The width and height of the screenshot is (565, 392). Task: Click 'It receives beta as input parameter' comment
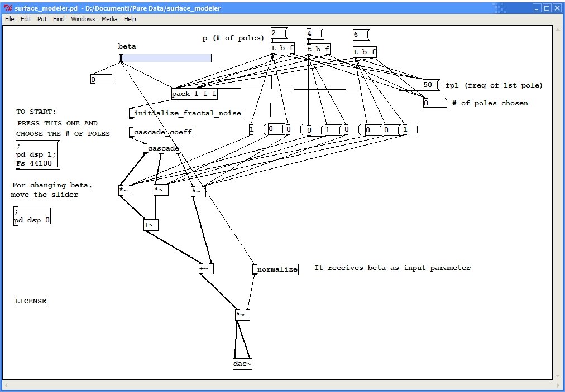pyautogui.click(x=392, y=268)
